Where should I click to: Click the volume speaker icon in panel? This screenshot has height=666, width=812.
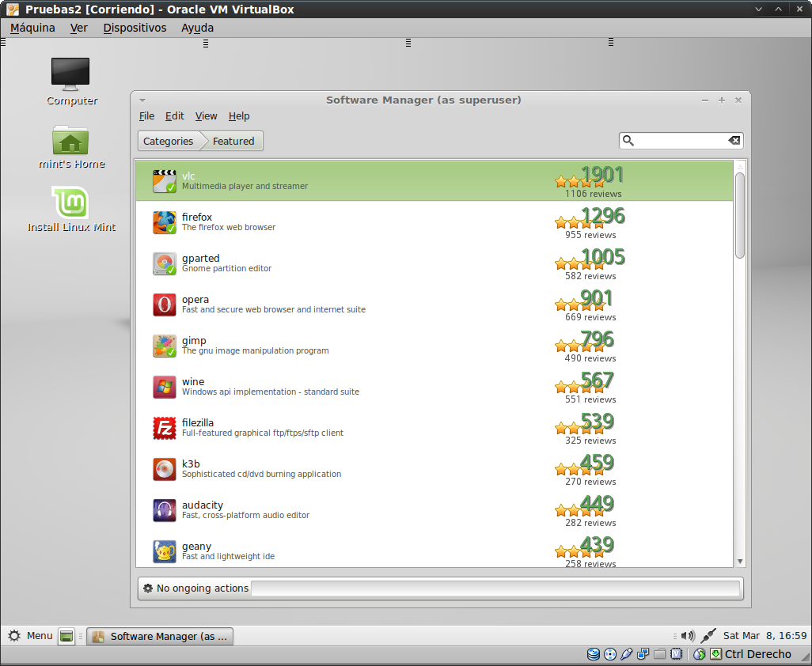[687, 636]
